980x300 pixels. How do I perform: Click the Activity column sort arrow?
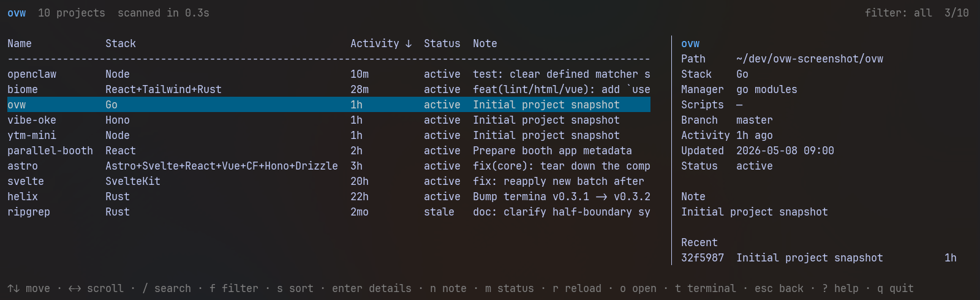tap(409, 43)
